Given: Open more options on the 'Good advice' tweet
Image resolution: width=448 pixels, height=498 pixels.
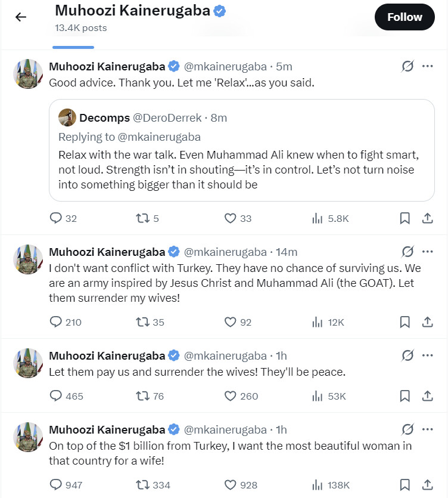Looking at the screenshot, I should coord(427,67).
